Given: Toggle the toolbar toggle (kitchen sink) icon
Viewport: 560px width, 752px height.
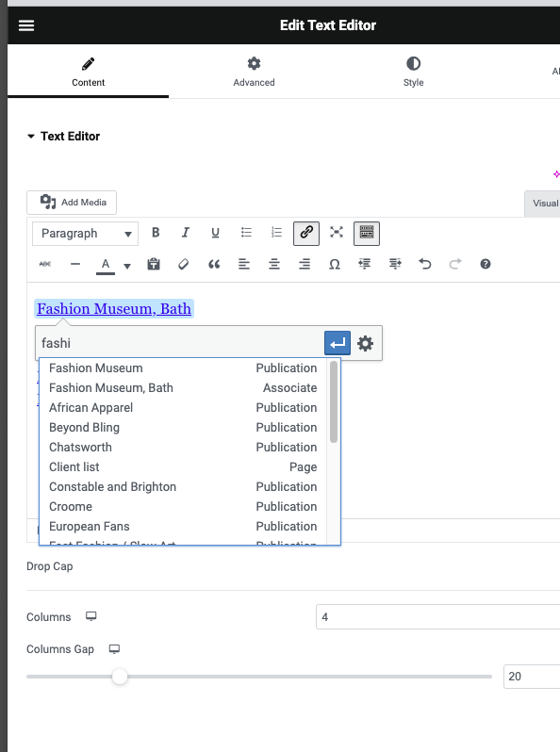Looking at the screenshot, I should [x=367, y=233].
